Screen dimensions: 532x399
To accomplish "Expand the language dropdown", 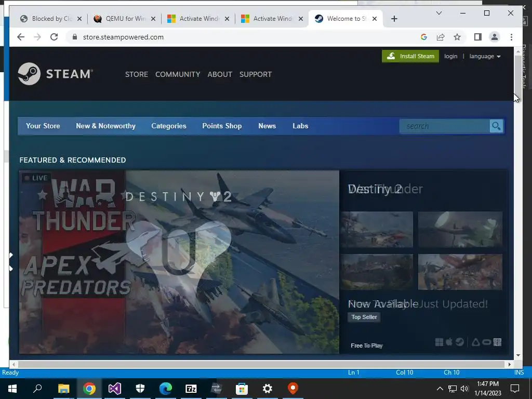I will tap(485, 56).
